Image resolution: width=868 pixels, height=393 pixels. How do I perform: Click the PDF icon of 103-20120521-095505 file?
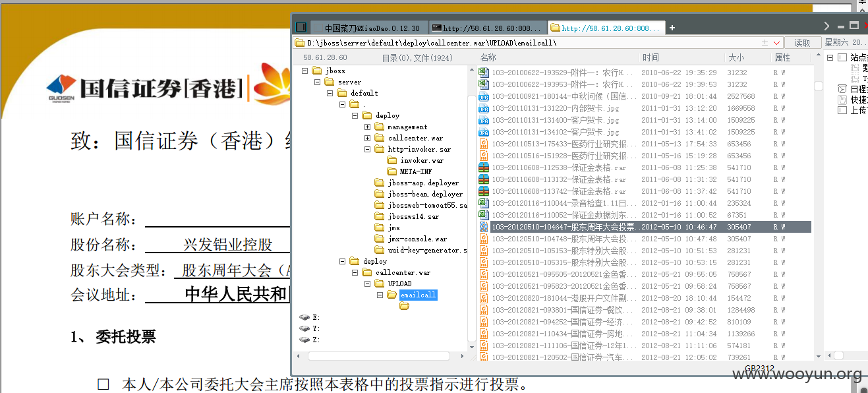[483, 274]
